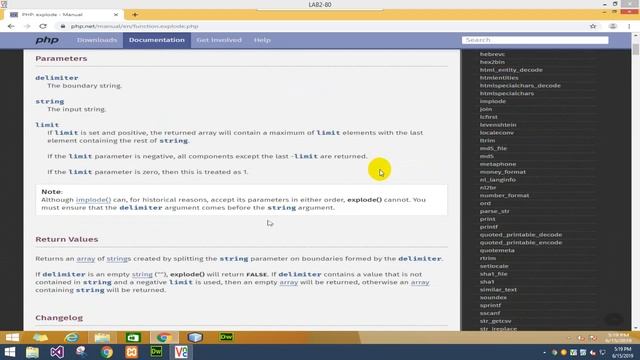Open levenshtein in the sidebar list
Screen dimensions: 640x360
pos(498,125)
